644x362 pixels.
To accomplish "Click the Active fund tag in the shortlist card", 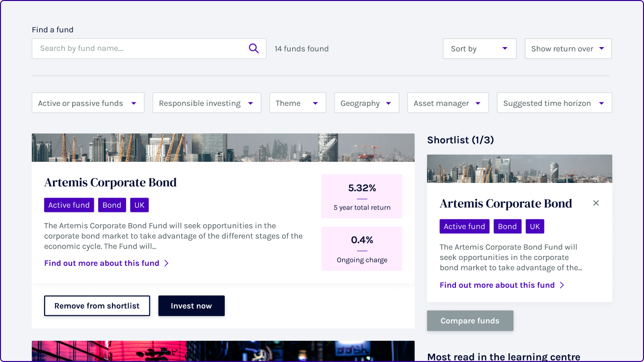I will [465, 226].
